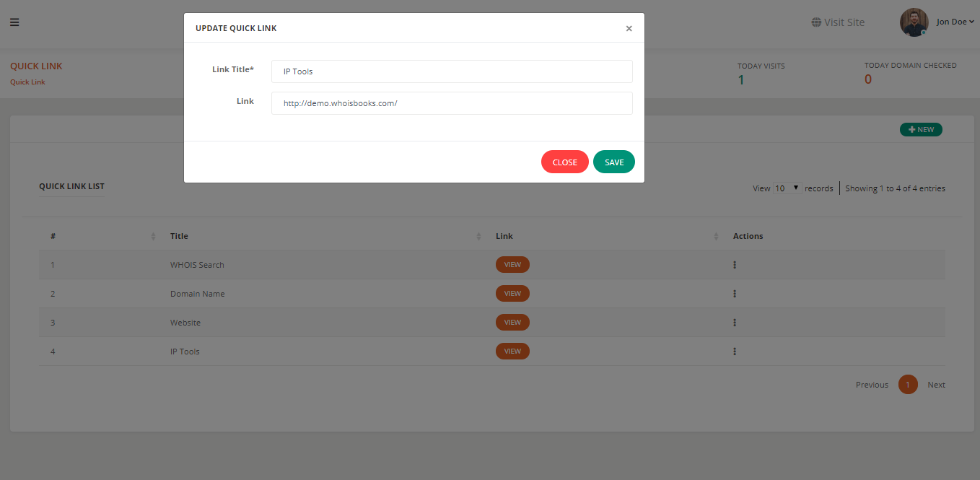The width and height of the screenshot is (980, 480).
Task: Click Jon Doe's profile avatar
Action: pyautogui.click(x=914, y=22)
